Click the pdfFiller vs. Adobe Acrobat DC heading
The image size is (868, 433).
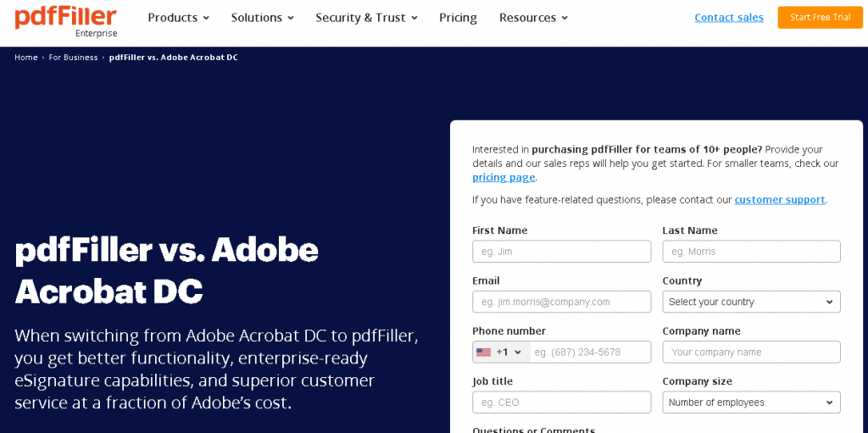[167, 271]
